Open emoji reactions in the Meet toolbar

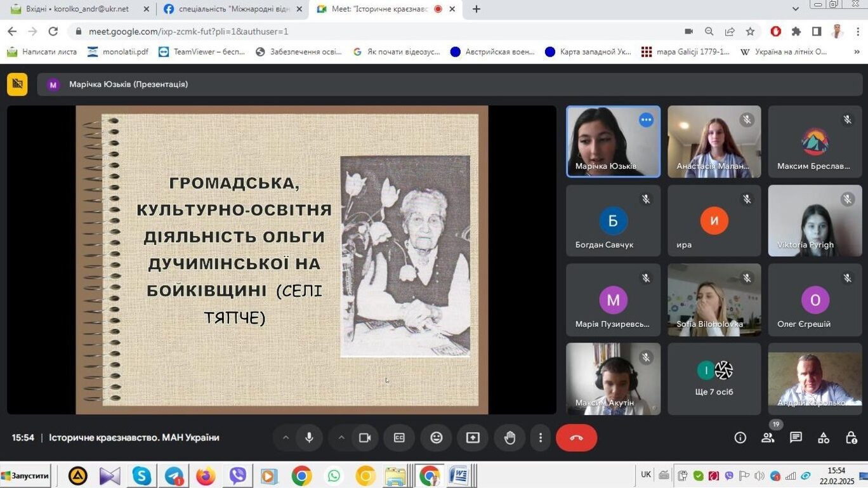tap(436, 438)
